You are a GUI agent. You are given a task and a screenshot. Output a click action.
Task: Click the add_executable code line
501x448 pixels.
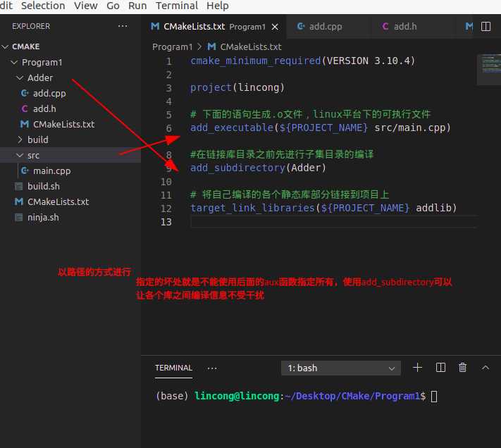(x=321, y=128)
